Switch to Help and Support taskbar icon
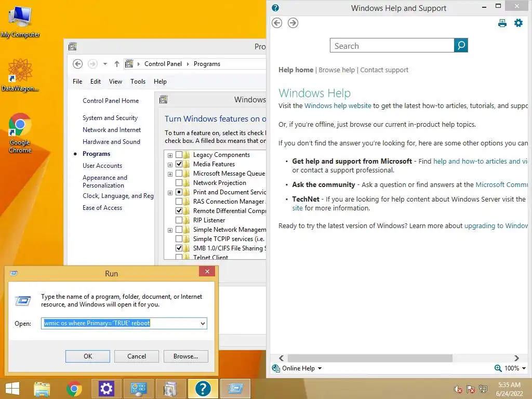This screenshot has height=399, width=532. coord(203,389)
